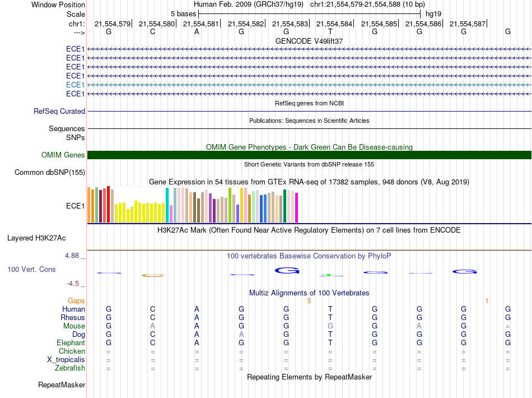Click the 100 Vert. Cons track label
The height and width of the screenshot is (398, 532).
pyautogui.click(x=31, y=270)
